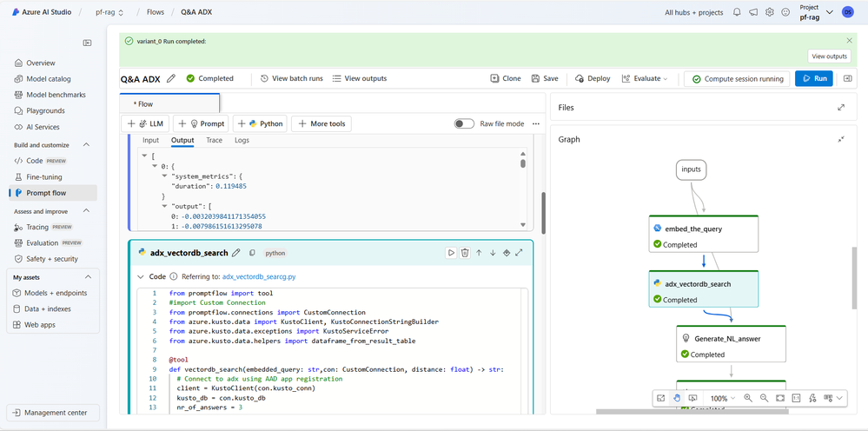Copy the adx_vectordb_search node name

[x=252, y=253]
